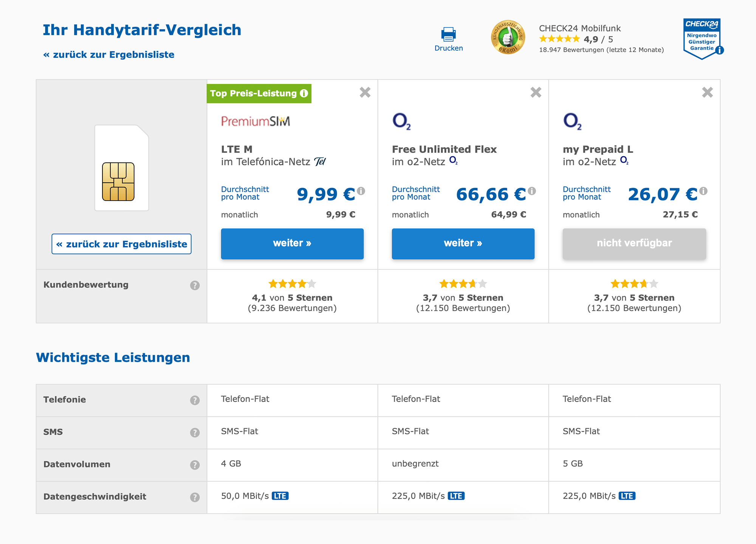756x544 pixels.
Task: Open the 9.236 Bewertungen reviews text
Action: 292,308
